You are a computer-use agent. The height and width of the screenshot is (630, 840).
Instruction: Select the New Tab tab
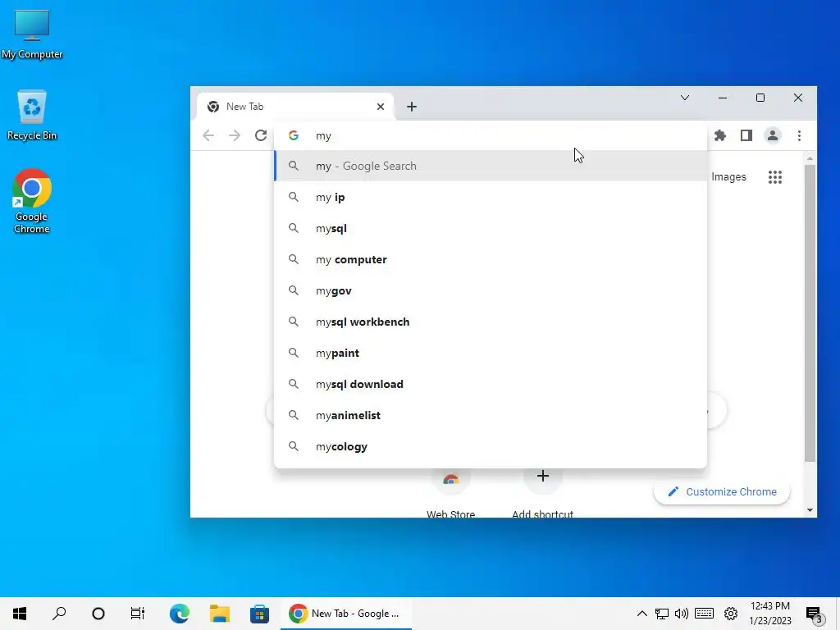point(294,107)
